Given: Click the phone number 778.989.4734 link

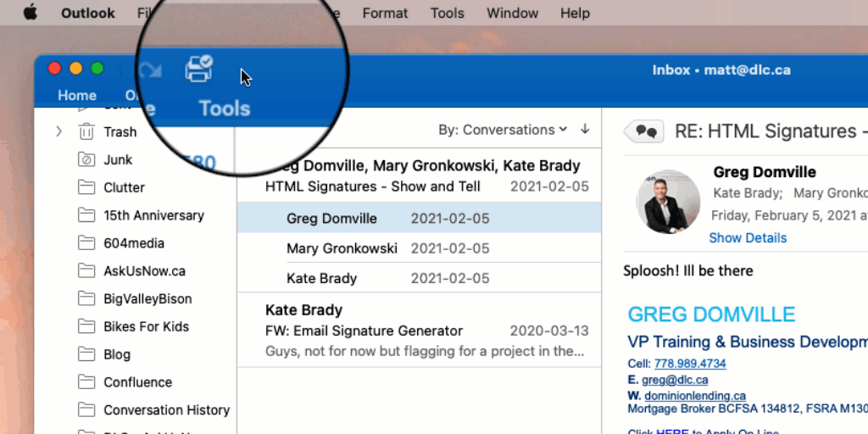Looking at the screenshot, I should (x=690, y=364).
